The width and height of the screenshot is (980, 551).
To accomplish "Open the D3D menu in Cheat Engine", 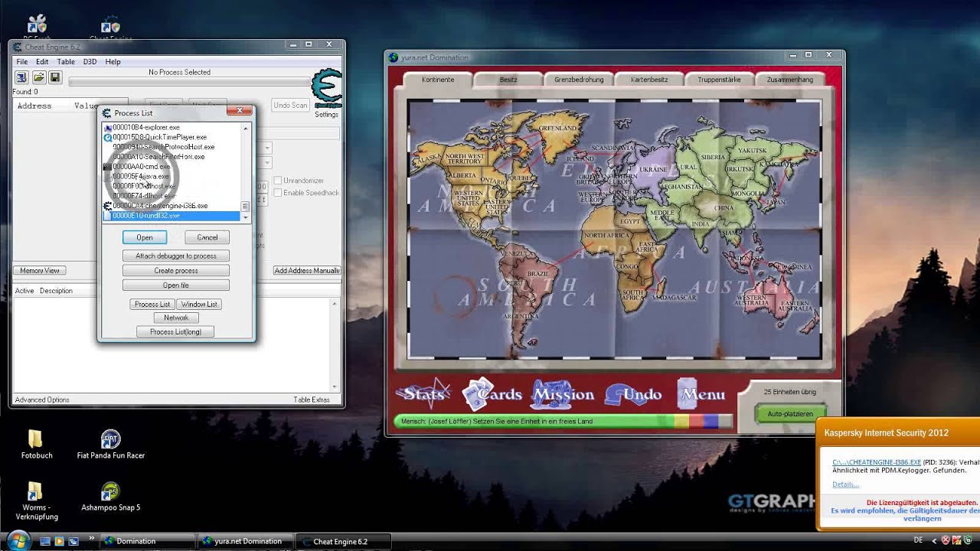I will tap(90, 61).
